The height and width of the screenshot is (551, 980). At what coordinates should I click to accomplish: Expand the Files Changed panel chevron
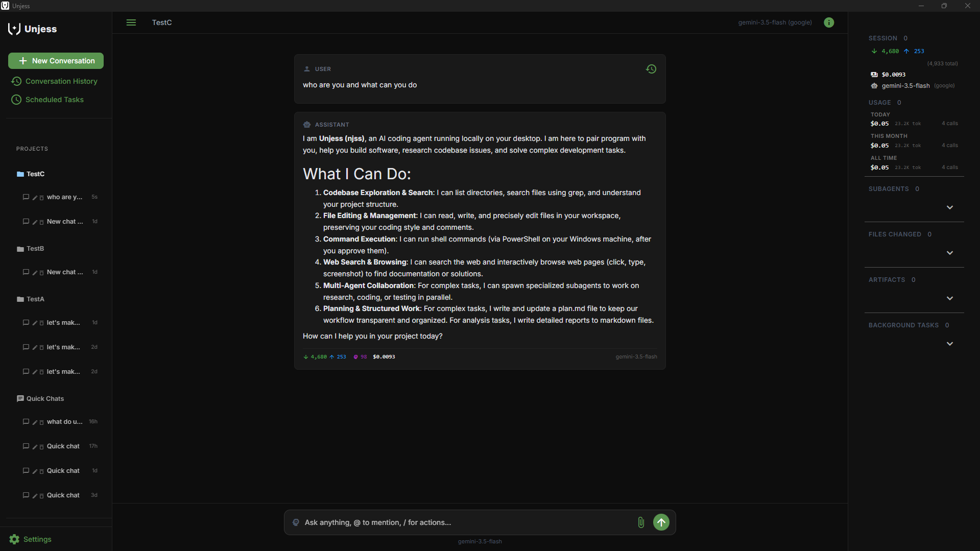point(950,253)
